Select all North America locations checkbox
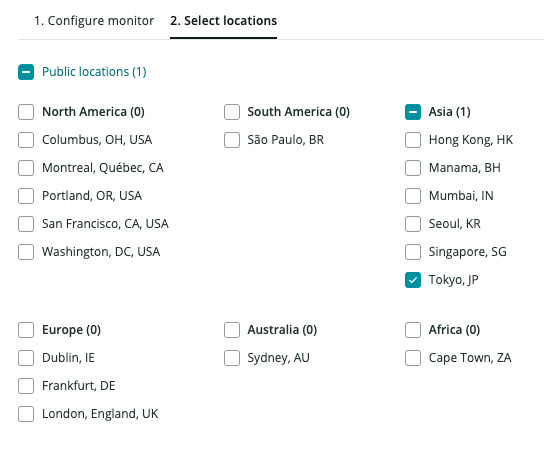This screenshot has width=544, height=456. (26, 112)
